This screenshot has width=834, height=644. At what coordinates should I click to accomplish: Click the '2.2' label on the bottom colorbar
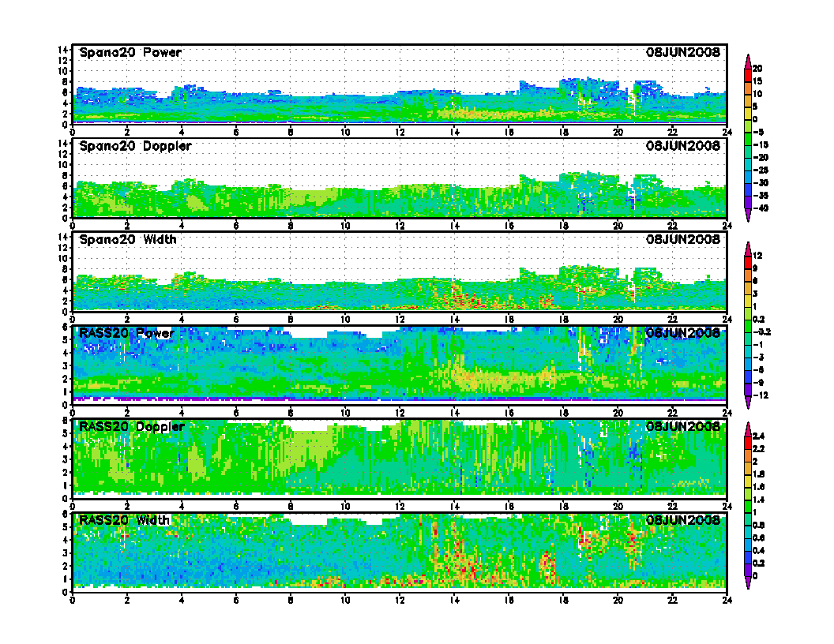pos(759,449)
